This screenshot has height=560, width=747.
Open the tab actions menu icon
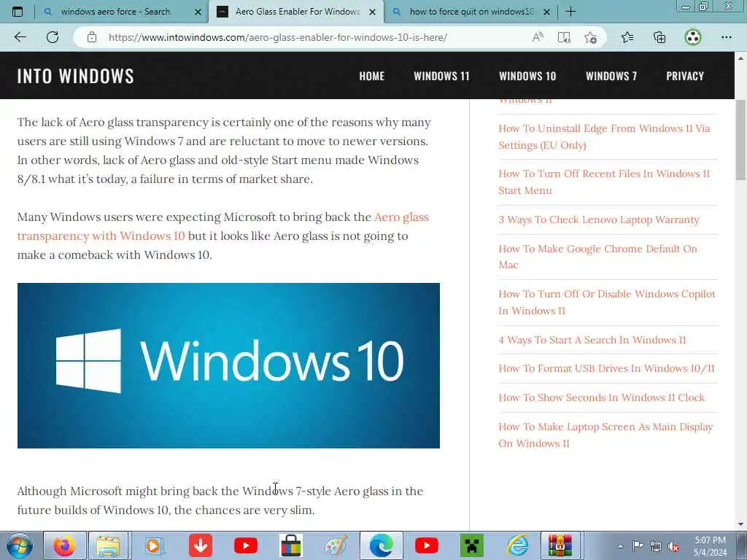point(18,12)
